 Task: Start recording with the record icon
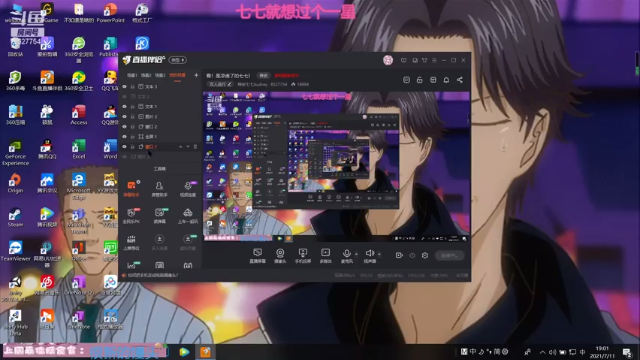click(x=399, y=255)
